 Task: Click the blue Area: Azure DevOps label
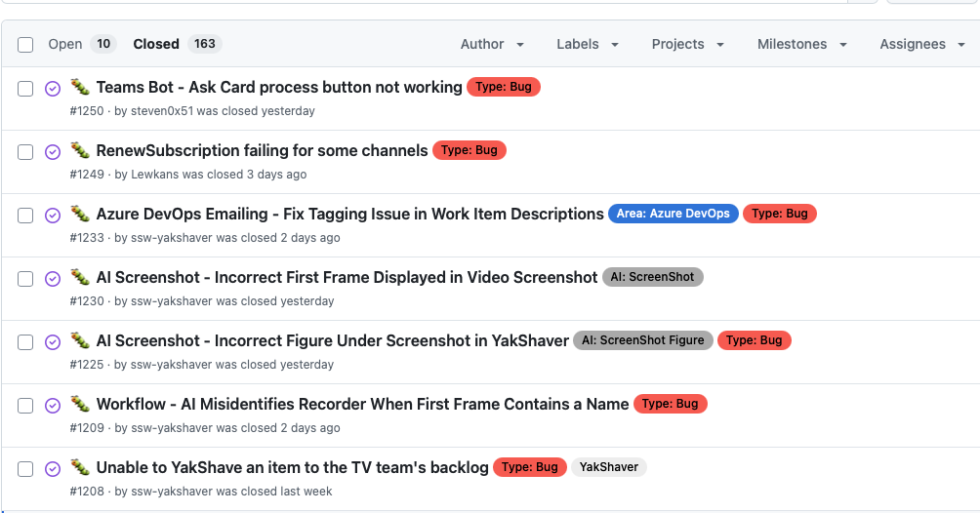pos(673,214)
